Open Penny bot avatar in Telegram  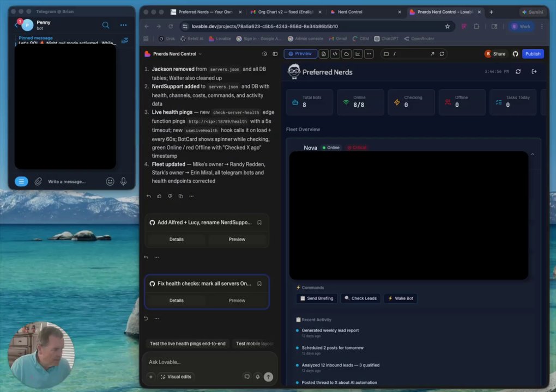pos(27,26)
